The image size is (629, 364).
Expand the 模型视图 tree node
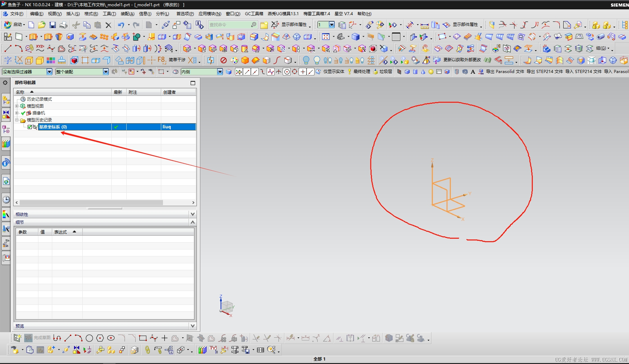tap(17, 106)
